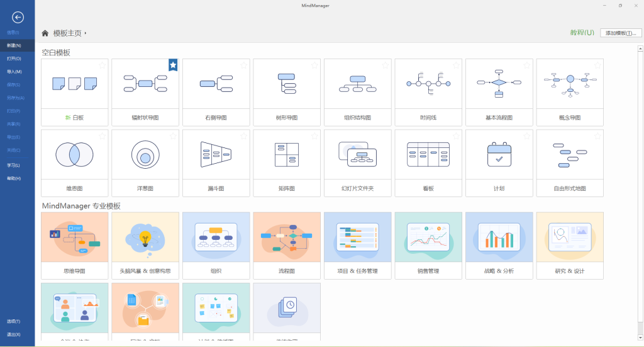This screenshot has width=644, height=347.
Task: Open the 漏斗图 funnel chart template
Action: pyautogui.click(x=216, y=154)
